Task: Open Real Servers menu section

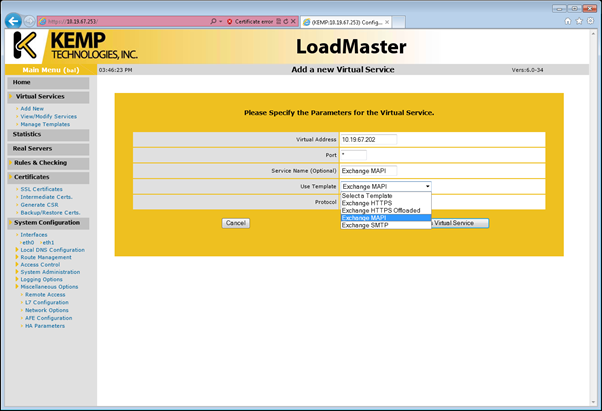Action: pyautogui.click(x=32, y=148)
